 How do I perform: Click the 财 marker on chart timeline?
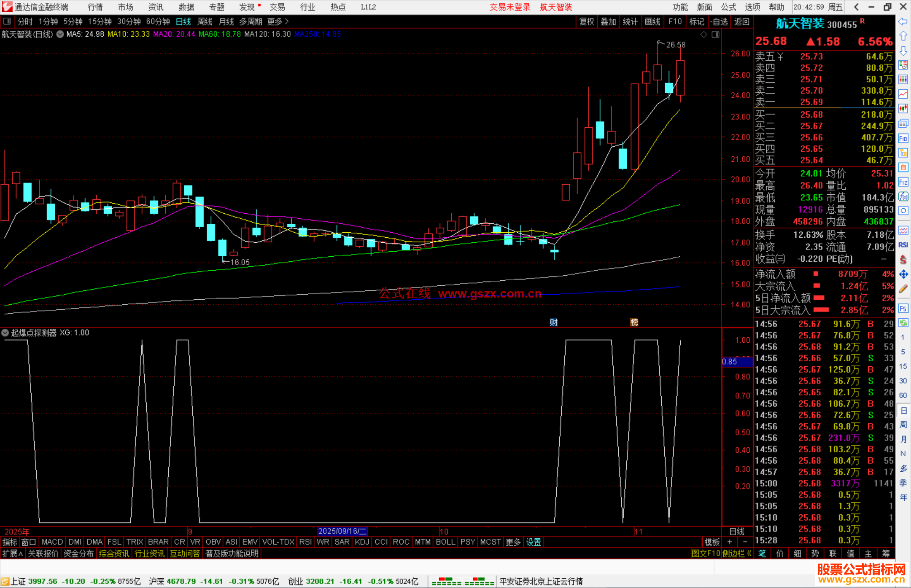point(553,322)
